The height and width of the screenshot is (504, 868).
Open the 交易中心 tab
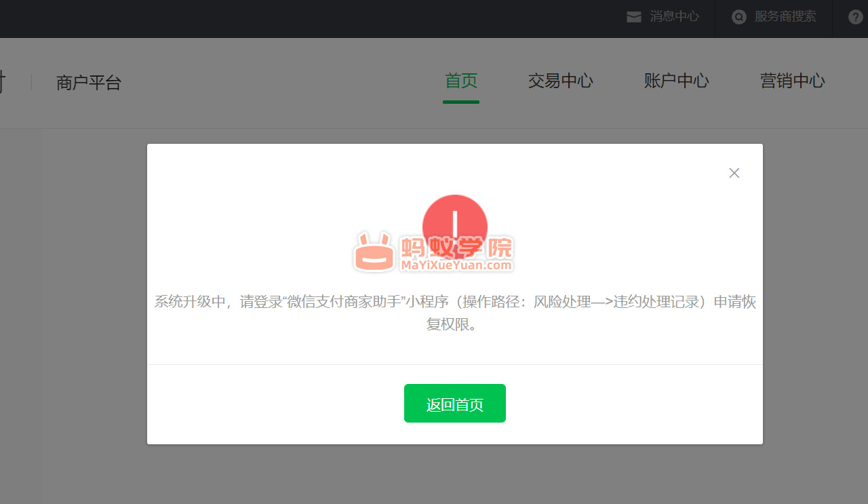(560, 81)
